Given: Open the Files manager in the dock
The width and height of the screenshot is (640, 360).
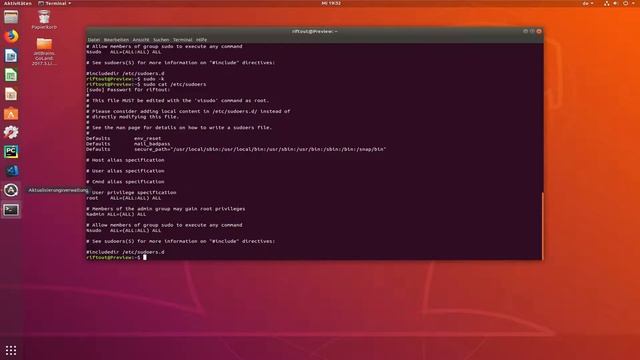Looking at the screenshot, I should (11, 17).
